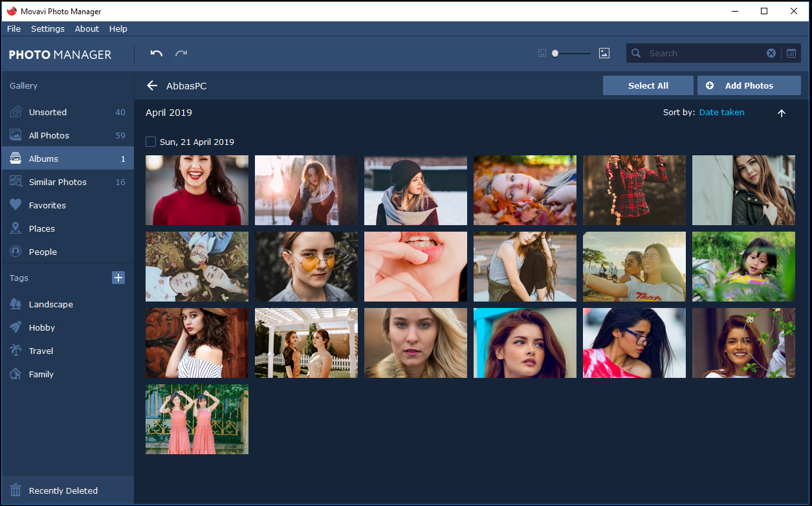
Task: Click the Recently Deleted trash icon
Action: coord(16,490)
